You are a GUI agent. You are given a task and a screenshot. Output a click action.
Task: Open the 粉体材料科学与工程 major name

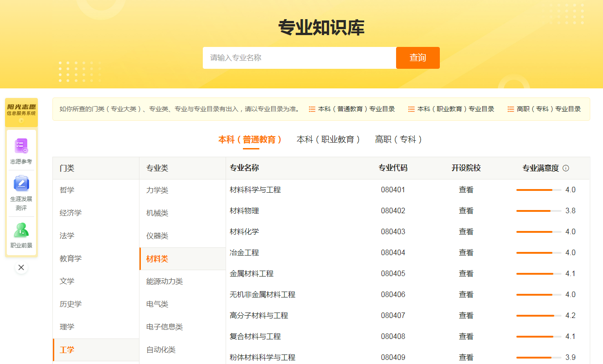tap(263, 358)
